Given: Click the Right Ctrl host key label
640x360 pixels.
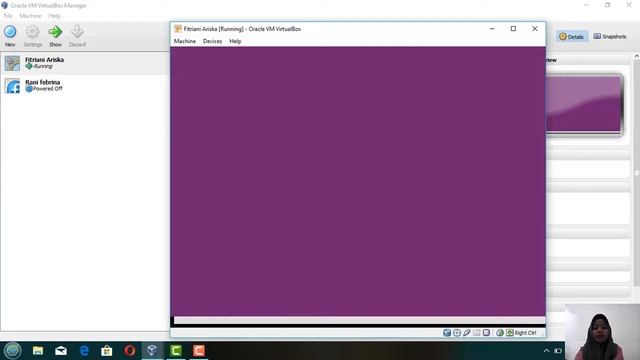Looking at the screenshot, I should pyautogui.click(x=526, y=333).
